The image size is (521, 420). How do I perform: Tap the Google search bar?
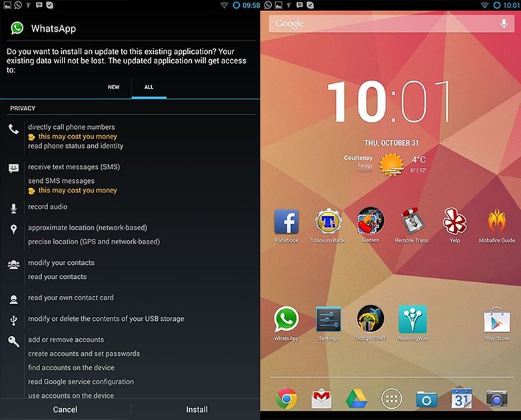click(x=391, y=23)
